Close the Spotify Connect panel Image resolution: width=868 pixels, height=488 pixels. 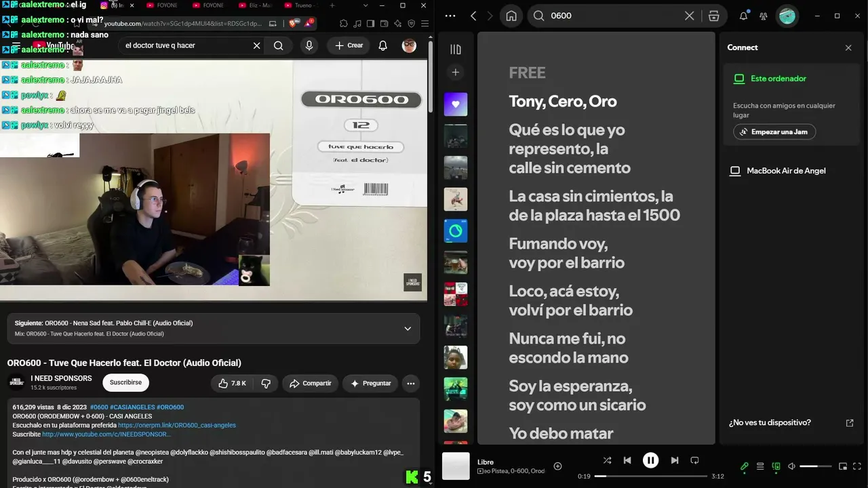tap(848, 47)
